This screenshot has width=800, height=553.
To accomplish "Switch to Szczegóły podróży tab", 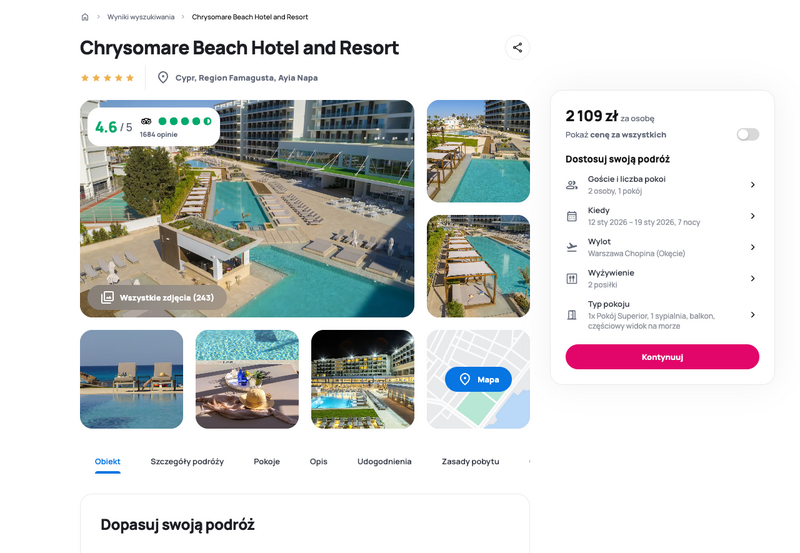I will point(187,461).
